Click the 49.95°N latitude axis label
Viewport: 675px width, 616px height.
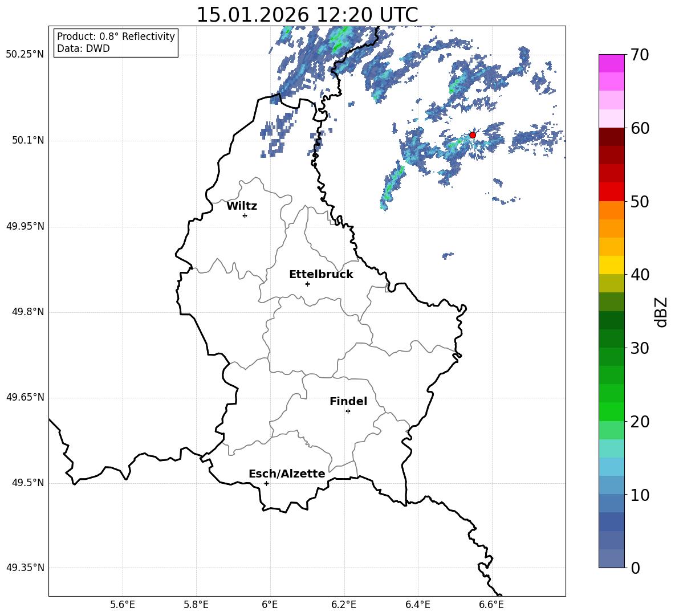pos(25,226)
